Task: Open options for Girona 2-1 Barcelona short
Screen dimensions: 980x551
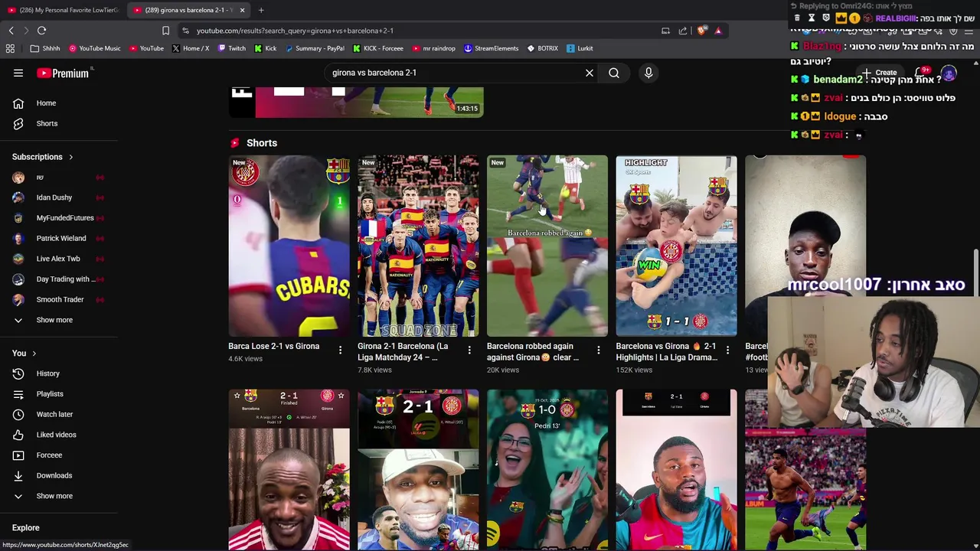Action: 469,350
